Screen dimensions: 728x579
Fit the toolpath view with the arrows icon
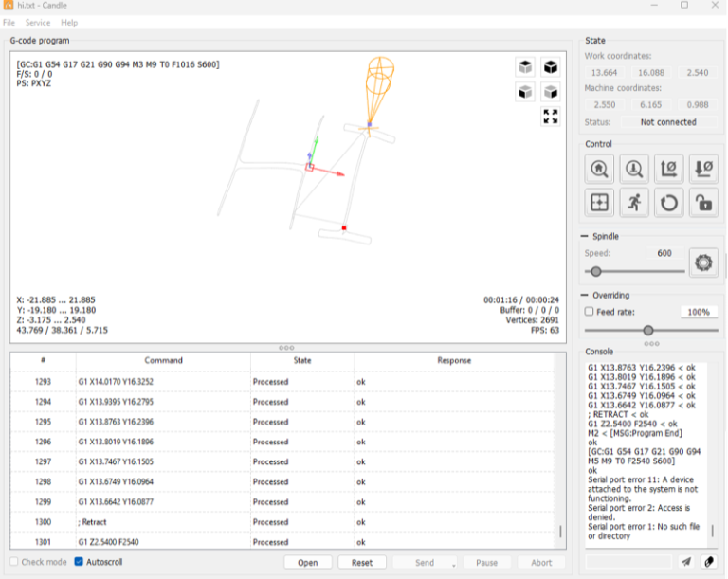point(550,117)
